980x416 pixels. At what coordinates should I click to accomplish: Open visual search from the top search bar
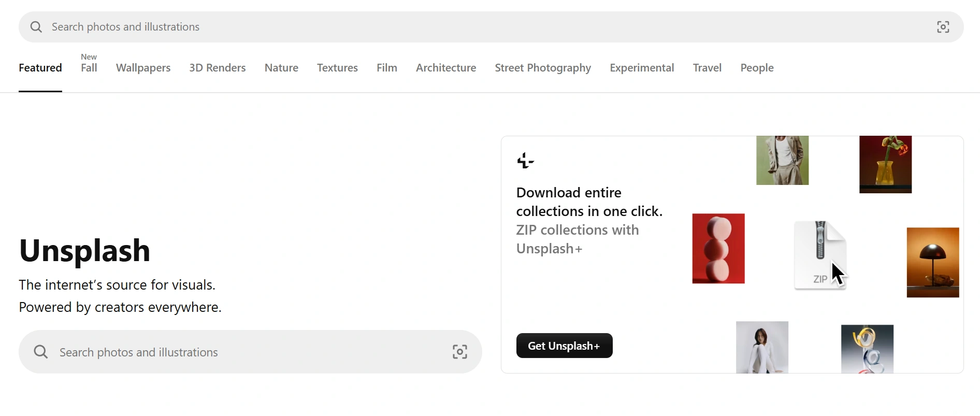tap(943, 27)
